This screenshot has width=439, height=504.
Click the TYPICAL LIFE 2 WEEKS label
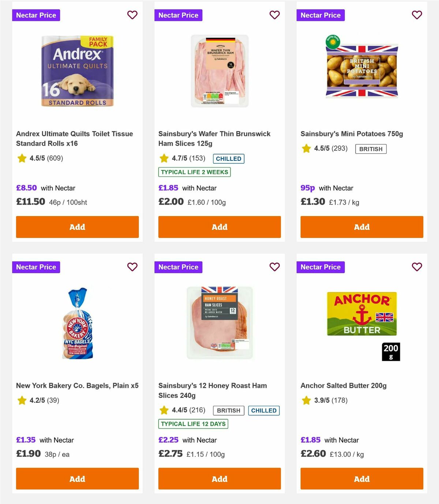tap(194, 172)
